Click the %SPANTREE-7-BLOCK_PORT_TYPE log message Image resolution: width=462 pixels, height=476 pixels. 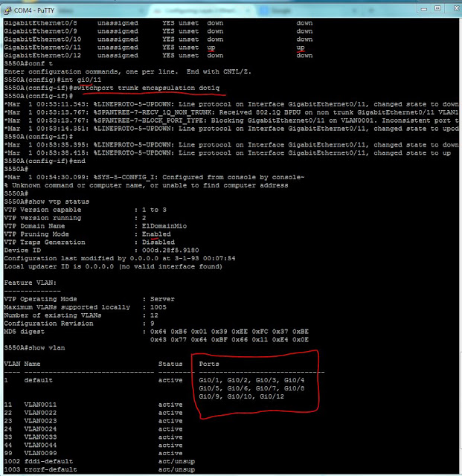point(231,120)
